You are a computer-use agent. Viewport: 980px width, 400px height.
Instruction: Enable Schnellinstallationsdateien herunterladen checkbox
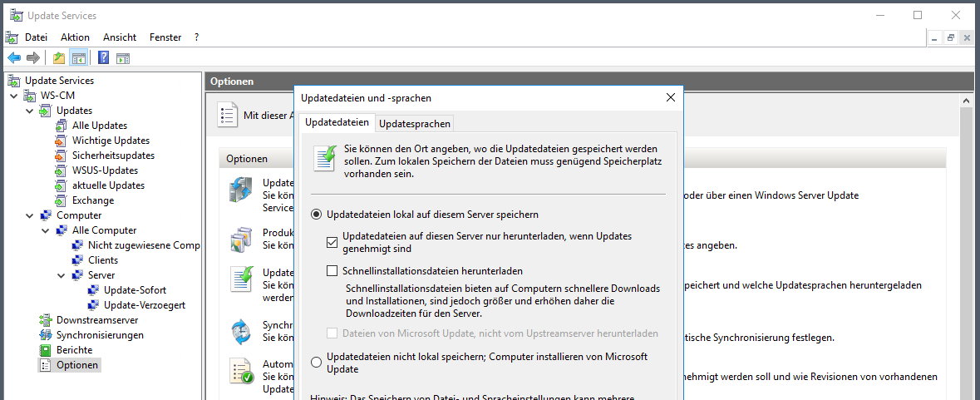click(x=332, y=271)
